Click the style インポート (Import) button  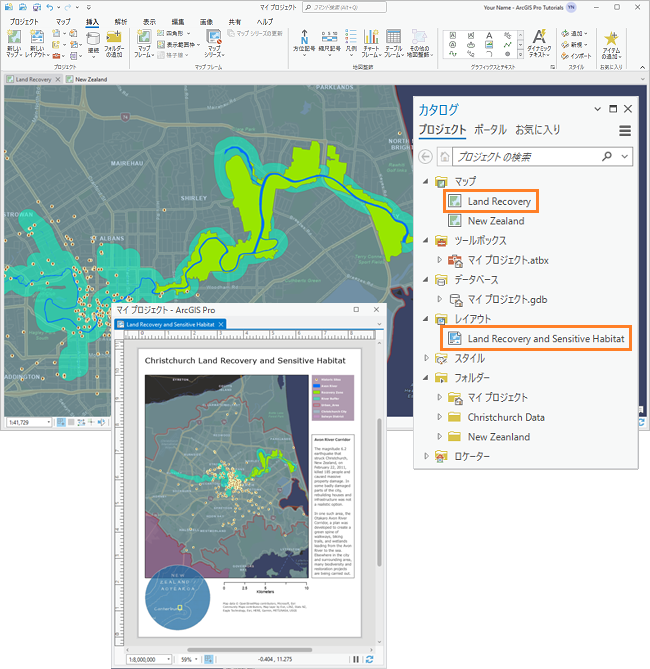click(x=577, y=56)
